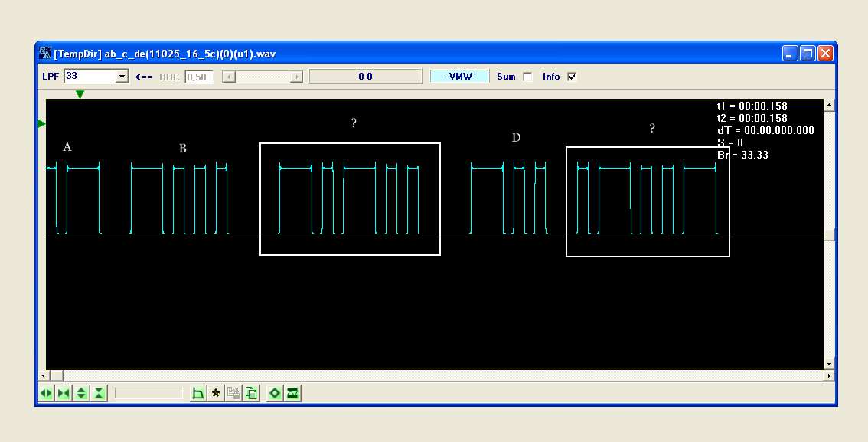Click the horizontal compress arrows icon
The image size is (868, 442).
pos(64,393)
